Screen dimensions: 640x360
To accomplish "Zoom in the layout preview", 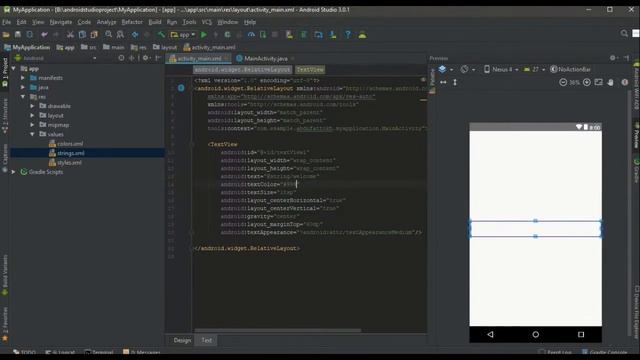I will [587, 82].
